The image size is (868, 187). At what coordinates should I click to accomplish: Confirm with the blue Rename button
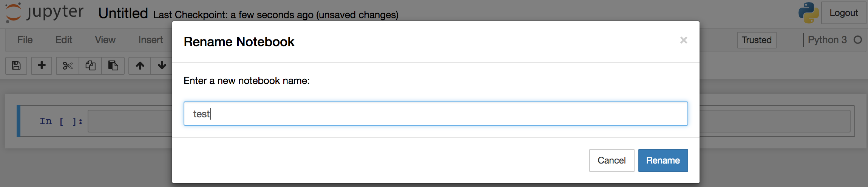[663, 161]
